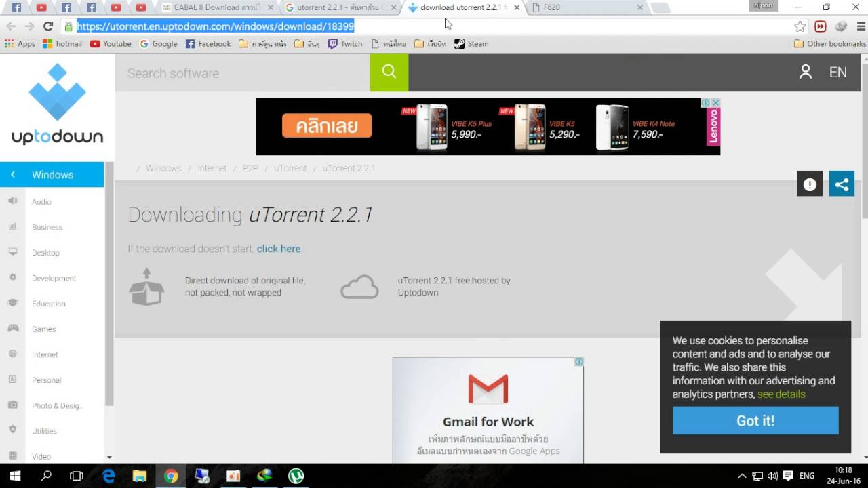The width and height of the screenshot is (868, 488).
Task: Click the address bar URL
Action: pyautogui.click(x=215, y=26)
